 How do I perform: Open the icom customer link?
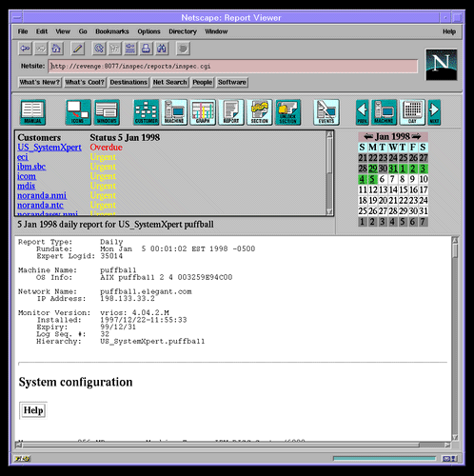click(x=27, y=176)
